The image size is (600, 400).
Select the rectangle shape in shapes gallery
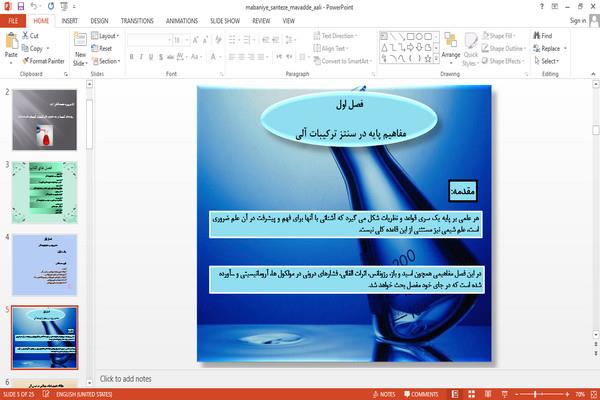(411, 36)
